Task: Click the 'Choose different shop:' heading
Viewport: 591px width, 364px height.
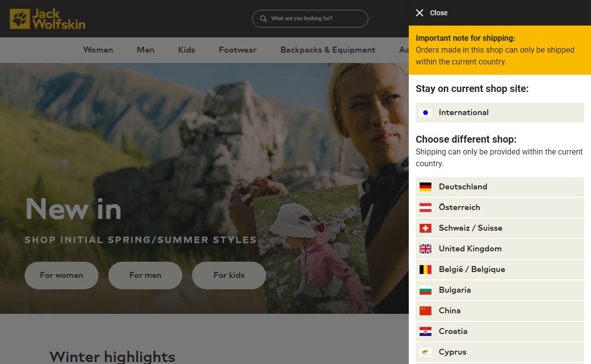Action: [466, 139]
